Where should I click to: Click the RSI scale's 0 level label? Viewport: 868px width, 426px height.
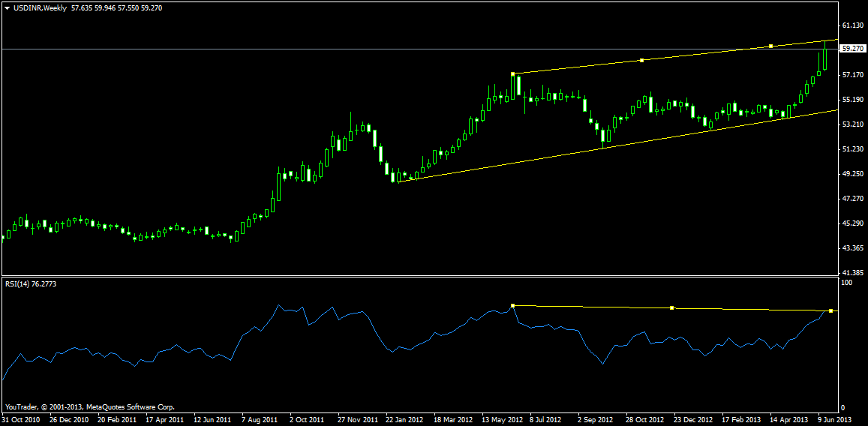coord(842,407)
